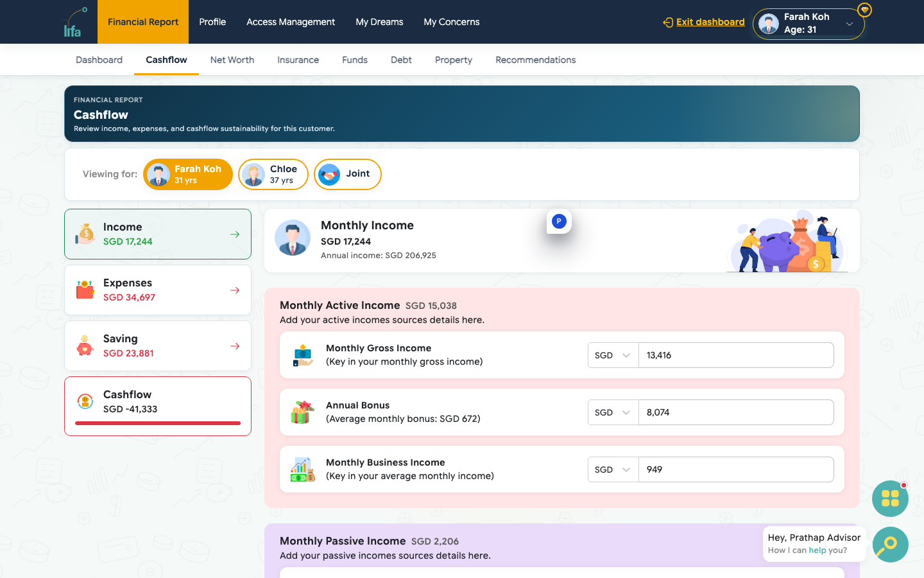Screen dimensions: 924x578
Task: Switch to the Net Worth tab
Action: click(x=232, y=60)
